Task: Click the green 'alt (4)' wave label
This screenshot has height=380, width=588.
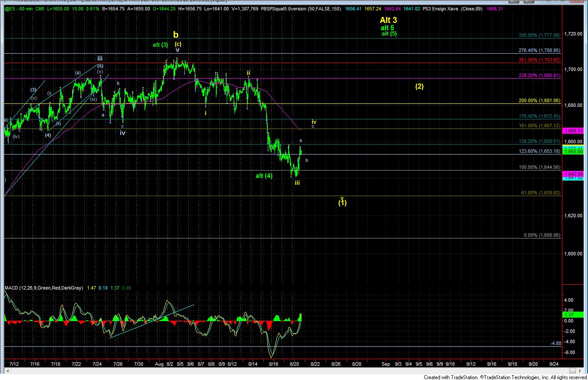Action: tap(264, 176)
